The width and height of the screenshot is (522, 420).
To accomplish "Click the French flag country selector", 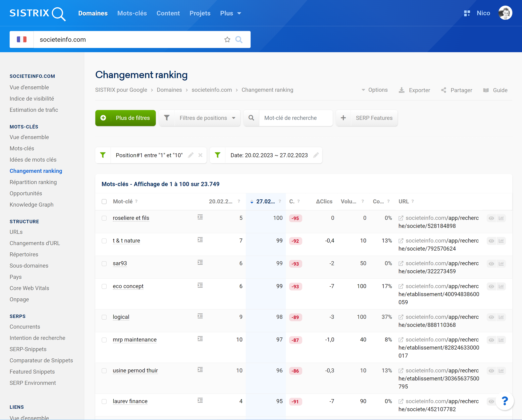I will point(21,40).
